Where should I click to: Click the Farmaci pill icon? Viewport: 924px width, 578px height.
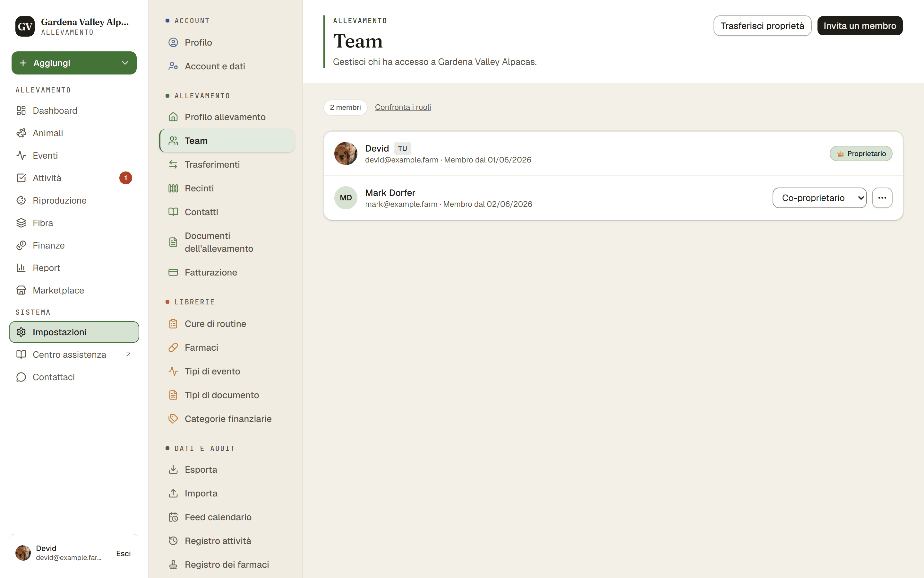click(173, 347)
